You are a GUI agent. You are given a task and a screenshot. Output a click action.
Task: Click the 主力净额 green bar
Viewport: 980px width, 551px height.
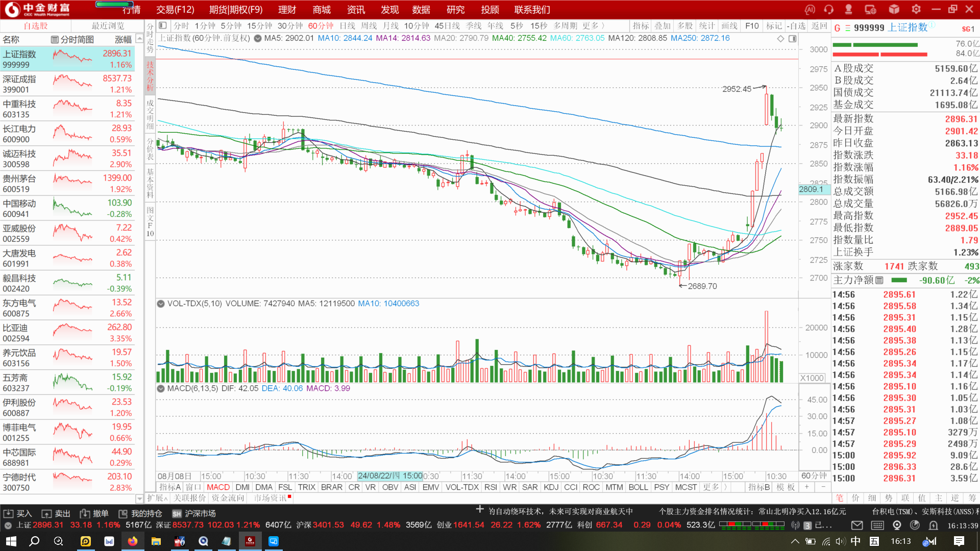pos(899,280)
